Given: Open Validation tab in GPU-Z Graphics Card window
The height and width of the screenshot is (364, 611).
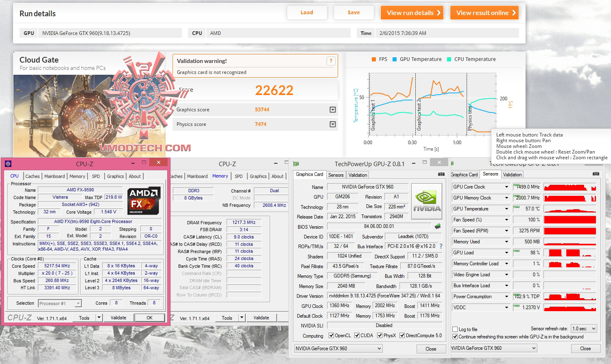Looking at the screenshot, I should coord(358,175).
